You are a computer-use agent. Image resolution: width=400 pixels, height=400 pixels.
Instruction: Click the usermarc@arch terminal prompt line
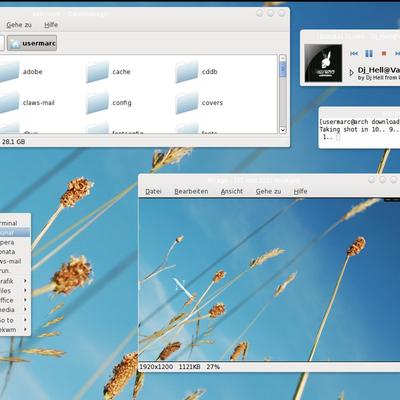[359, 122]
